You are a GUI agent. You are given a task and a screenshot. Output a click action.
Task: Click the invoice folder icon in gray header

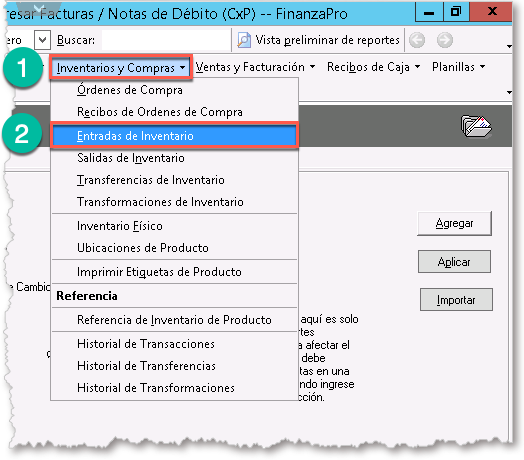476,126
